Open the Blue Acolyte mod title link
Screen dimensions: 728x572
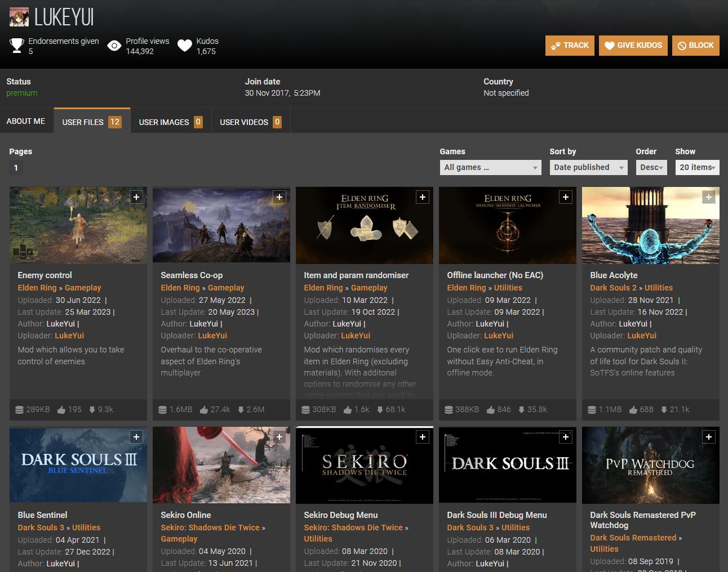click(614, 275)
